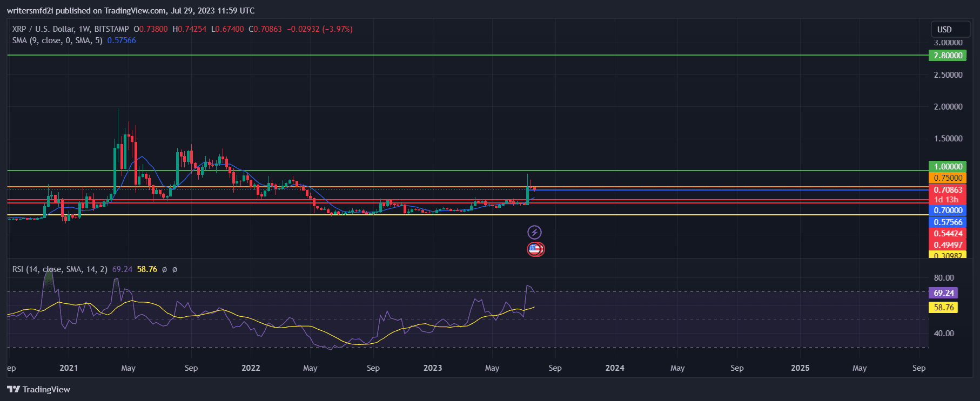Click the 2022 label on time axis
The image size is (980, 401).
click(x=251, y=368)
